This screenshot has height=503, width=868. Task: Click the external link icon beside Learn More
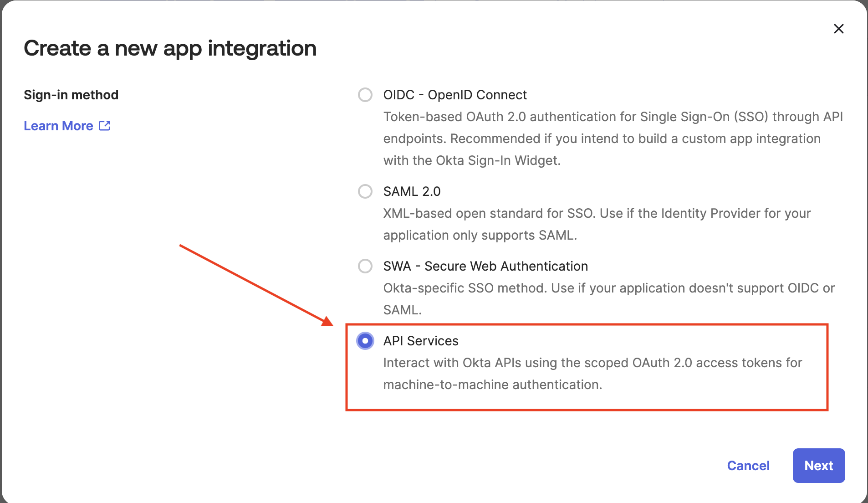click(x=105, y=126)
